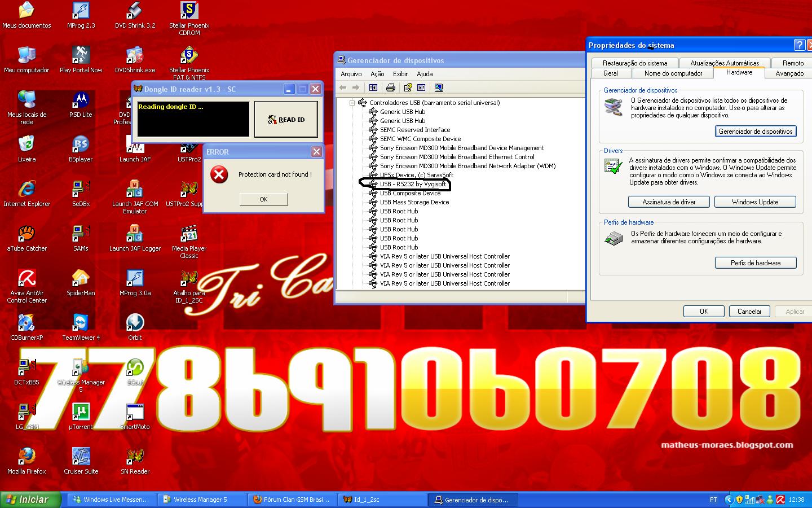Click the scan for hardware changes icon

click(x=439, y=87)
